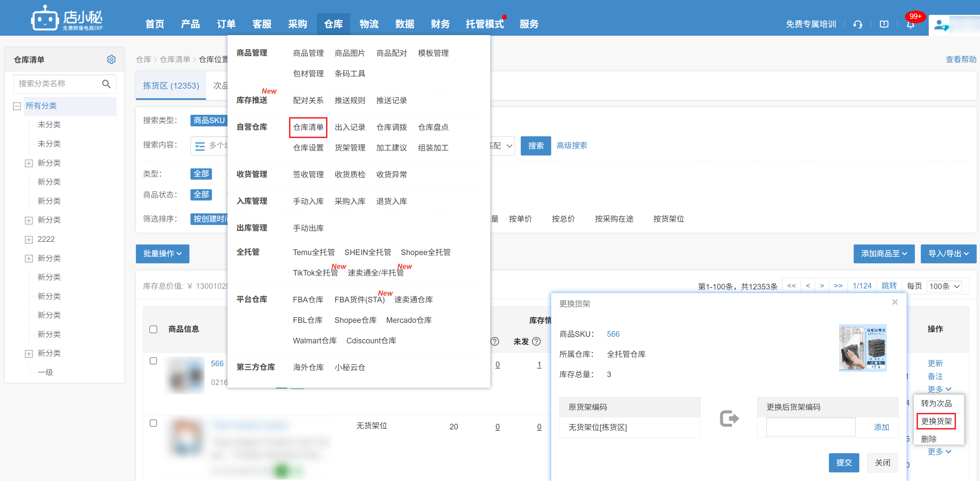Open the 高级搜索 link
The height and width of the screenshot is (481, 980).
[572, 146]
